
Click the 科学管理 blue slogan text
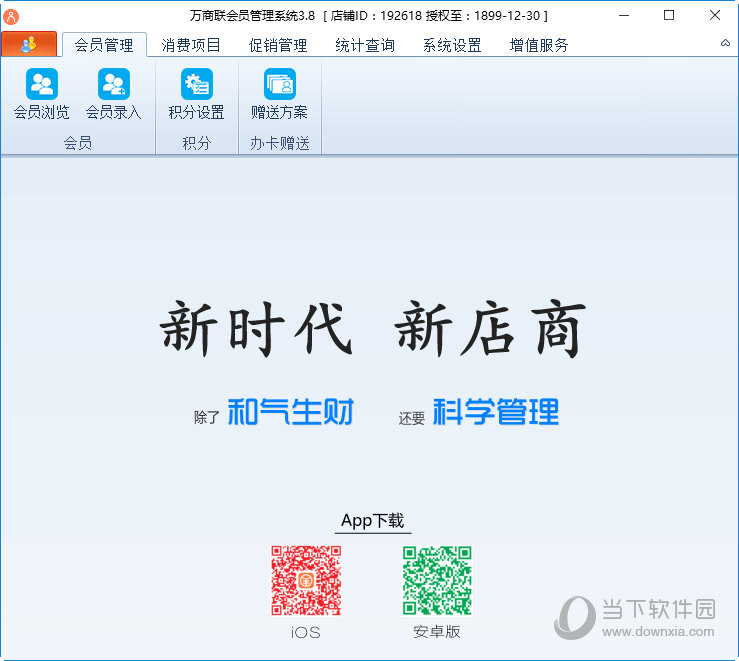pos(496,412)
